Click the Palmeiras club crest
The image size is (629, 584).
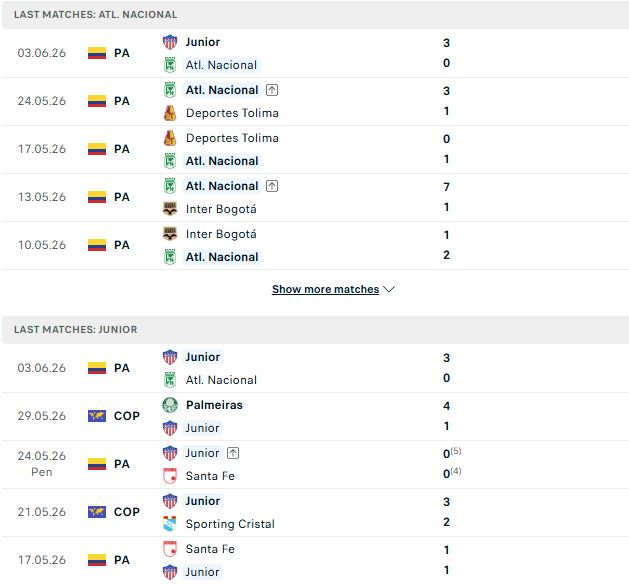click(170, 405)
